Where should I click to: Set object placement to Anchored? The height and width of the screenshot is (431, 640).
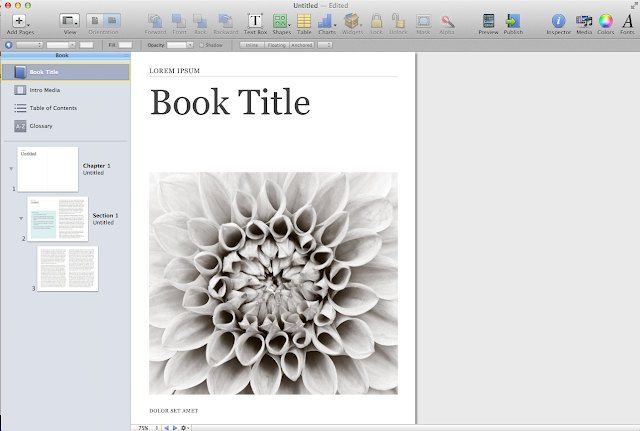[x=302, y=45]
